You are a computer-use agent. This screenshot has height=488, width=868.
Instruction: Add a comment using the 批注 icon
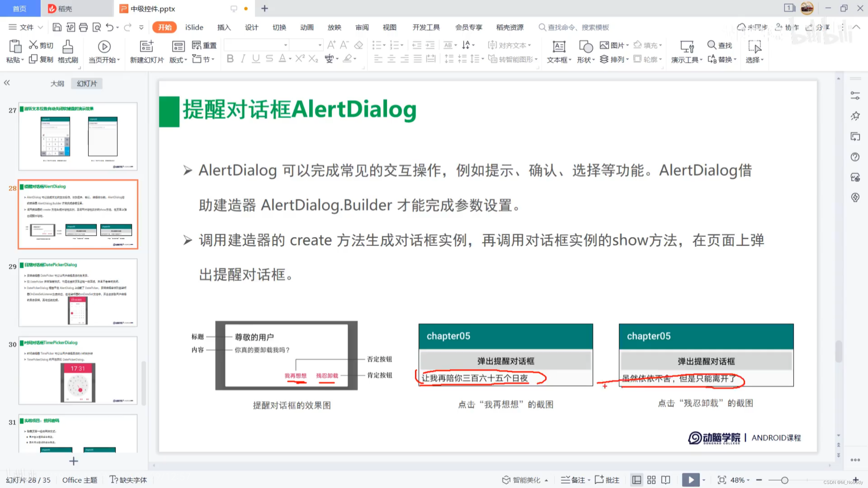pyautogui.click(x=607, y=480)
